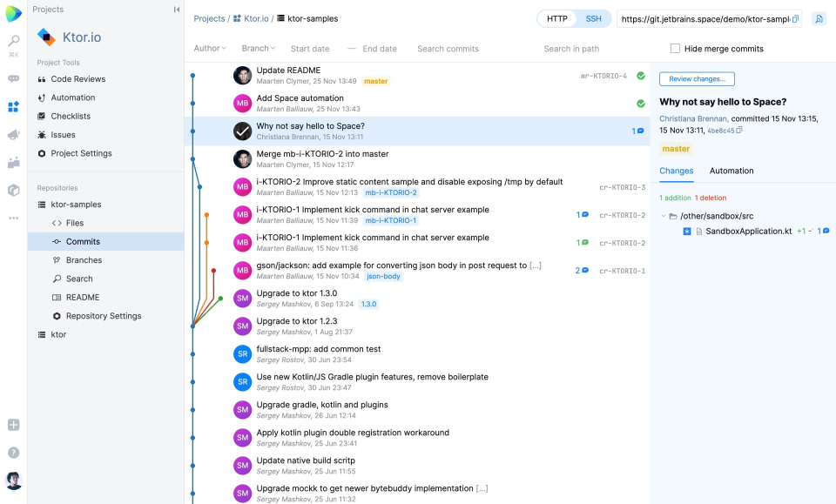Click the Space logo at top left

point(14,13)
